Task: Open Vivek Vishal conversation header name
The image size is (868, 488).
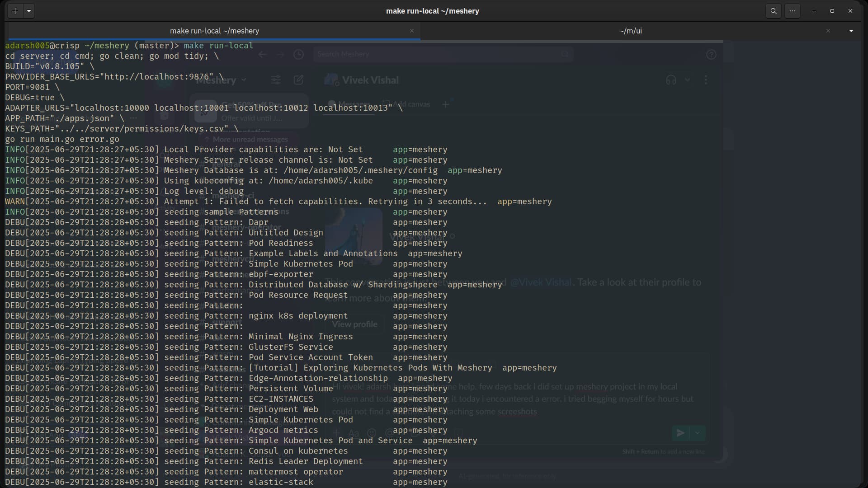Action: pos(370,80)
